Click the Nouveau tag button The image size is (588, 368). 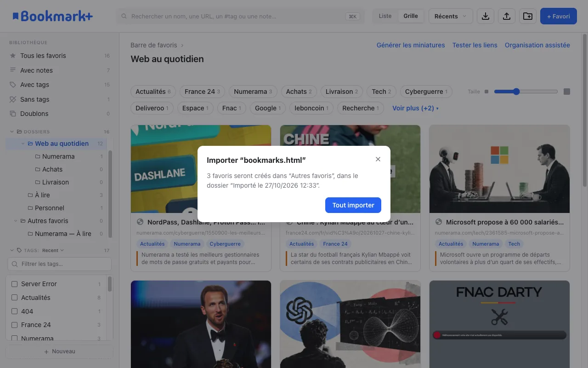(x=59, y=351)
